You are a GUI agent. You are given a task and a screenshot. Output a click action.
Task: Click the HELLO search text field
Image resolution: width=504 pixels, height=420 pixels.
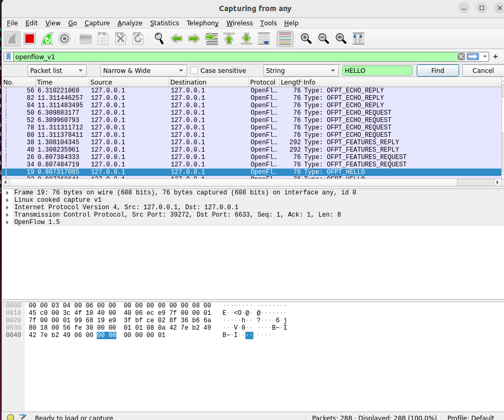[377, 71]
